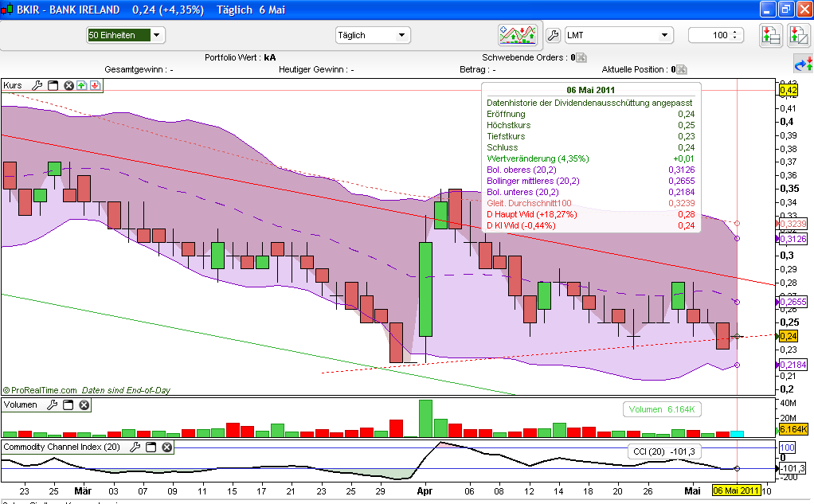This screenshot has width=814, height=504.
Task: Click the large green April volume bar
Action: click(x=425, y=418)
